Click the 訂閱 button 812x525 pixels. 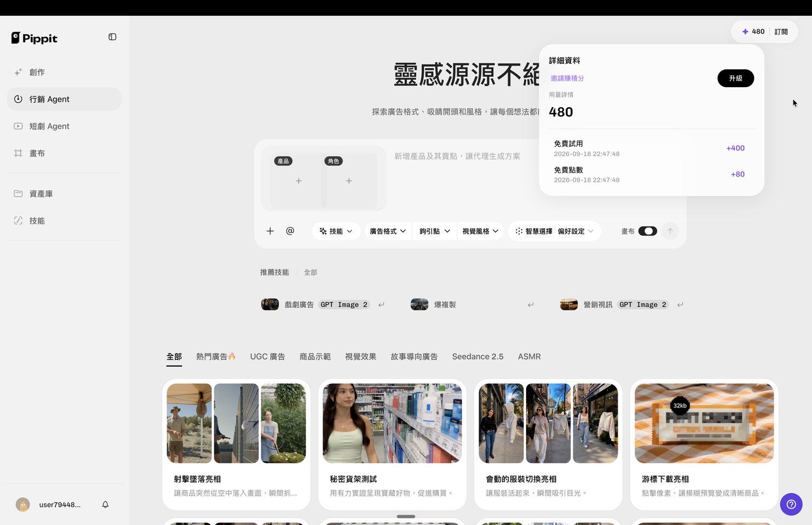[781, 32]
